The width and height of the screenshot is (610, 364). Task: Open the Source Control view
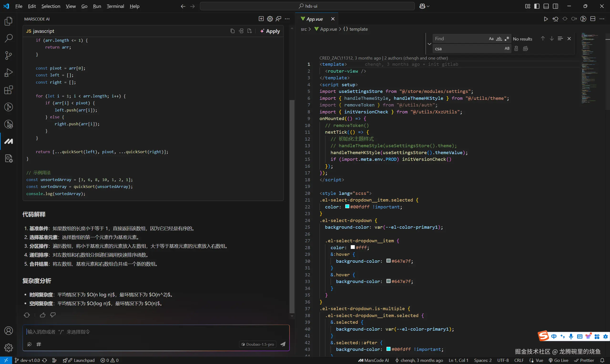9,56
